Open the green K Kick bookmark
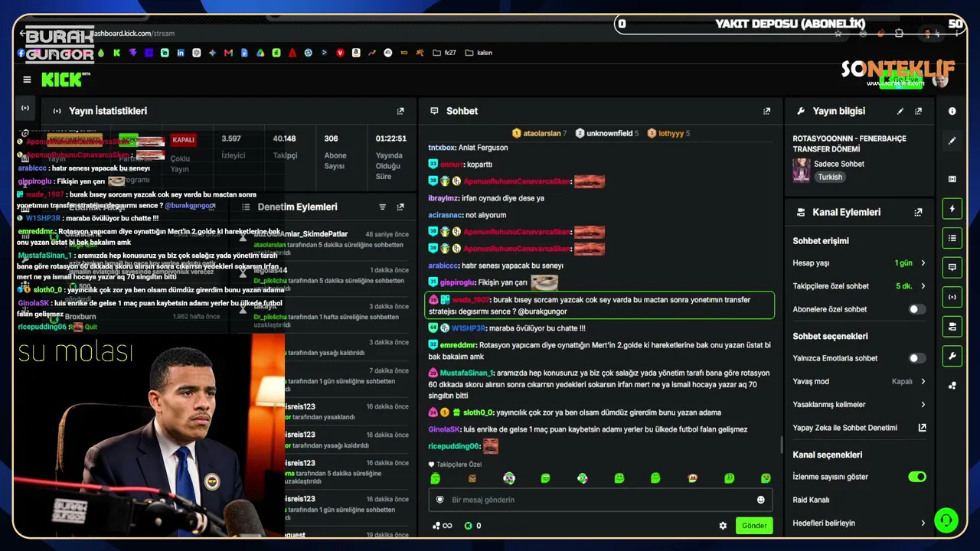The width and height of the screenshot is (980, 551). 116,53
